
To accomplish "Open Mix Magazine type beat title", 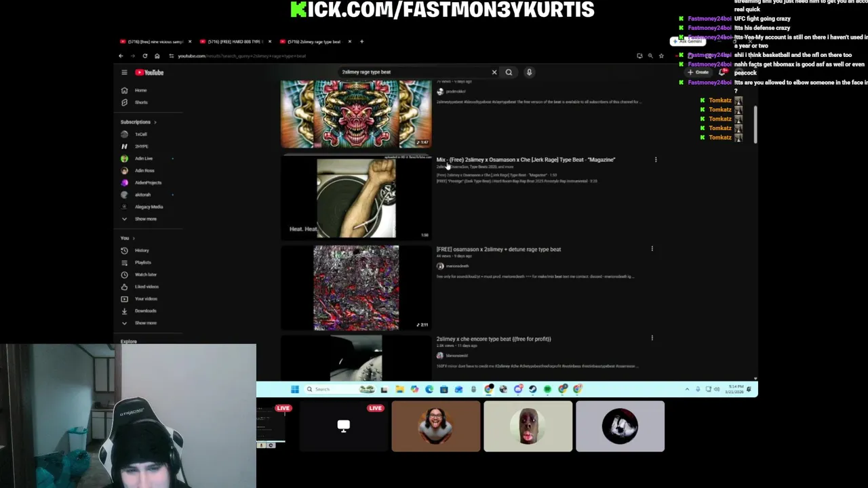I will (526, 160).
